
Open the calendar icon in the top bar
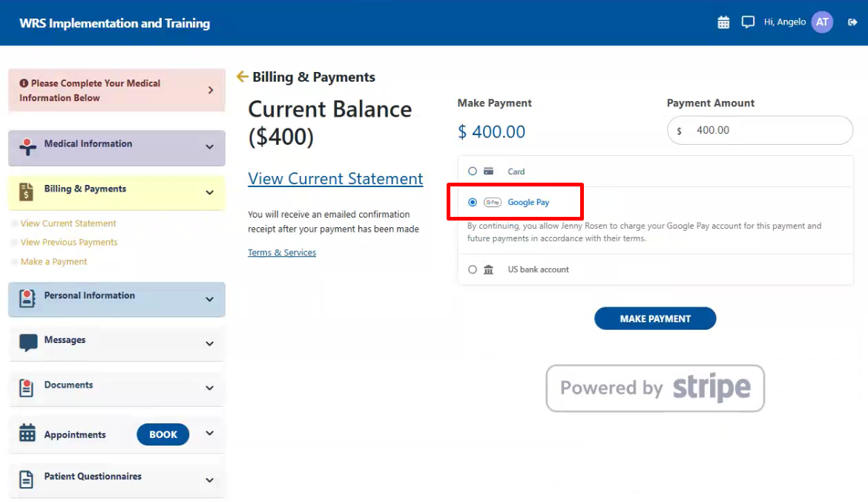pos(723,22)
